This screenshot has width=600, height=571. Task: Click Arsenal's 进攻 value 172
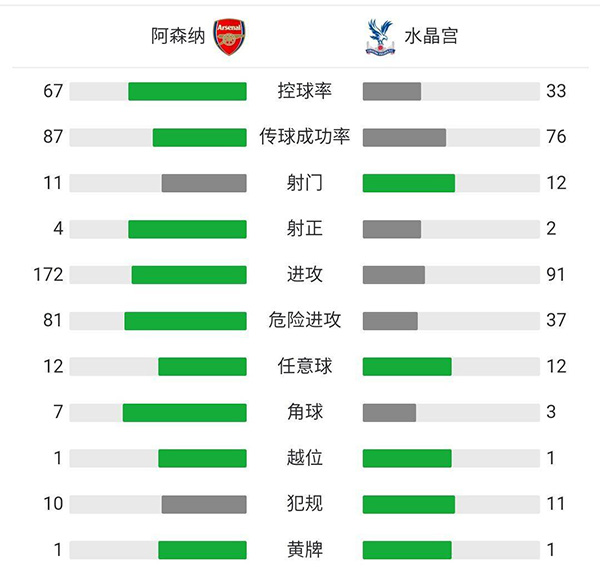[x=47, y=274]
